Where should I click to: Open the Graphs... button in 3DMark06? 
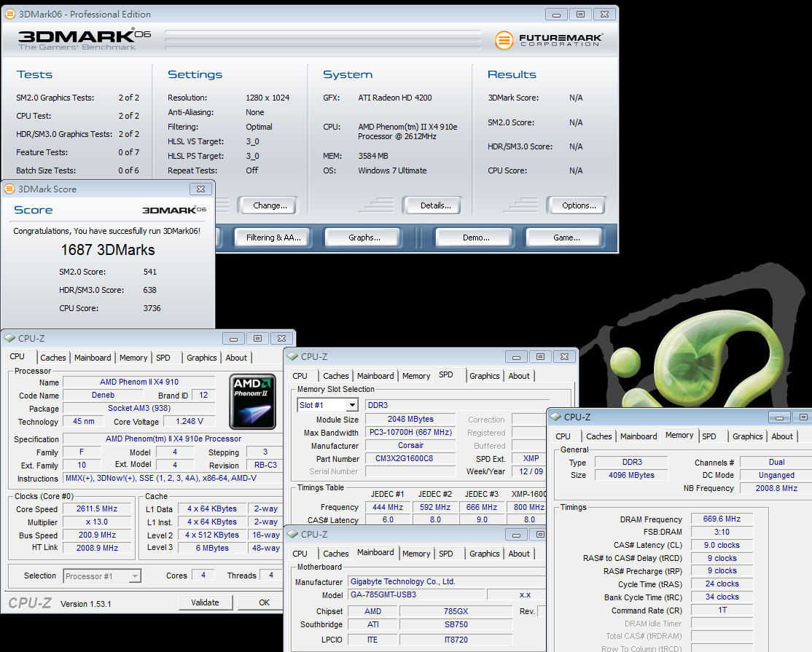364,237
